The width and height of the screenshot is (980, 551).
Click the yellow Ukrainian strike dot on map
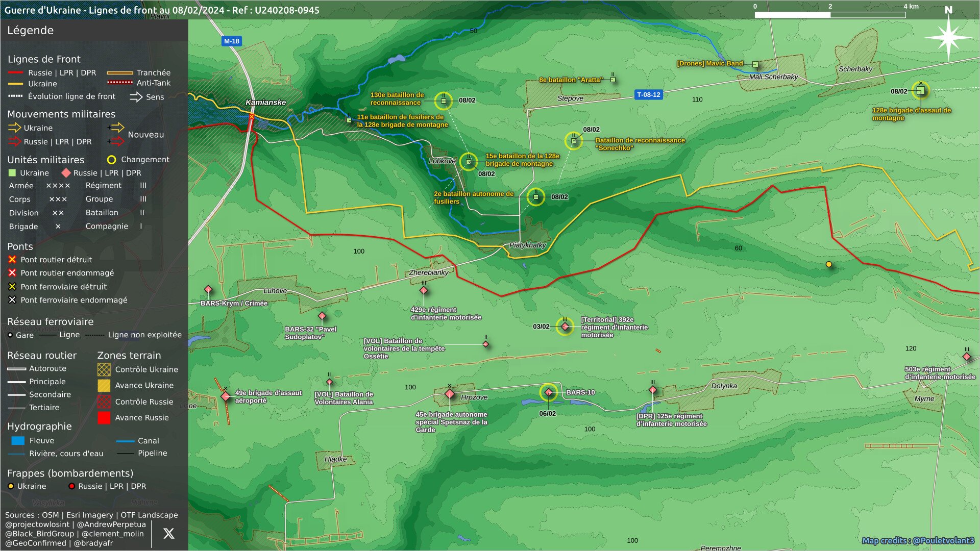click(x=829, y=264)
